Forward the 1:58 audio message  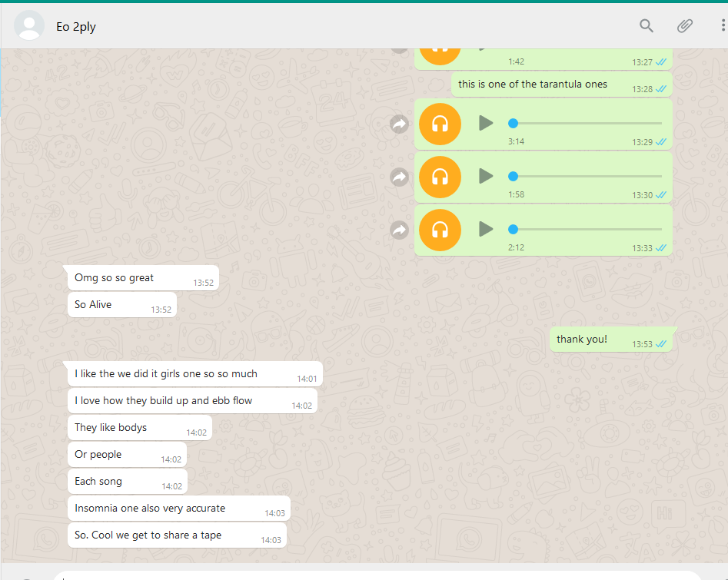[x=399, y=177]
